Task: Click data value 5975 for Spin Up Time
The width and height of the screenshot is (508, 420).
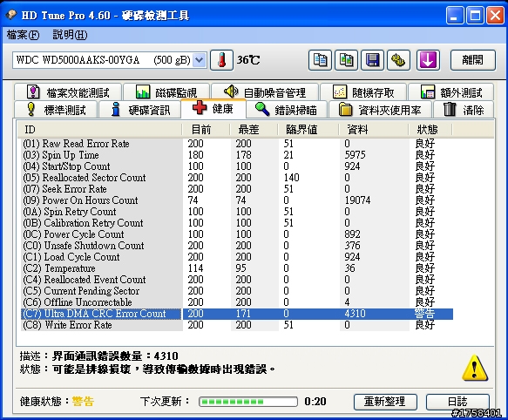Action: 355,155
